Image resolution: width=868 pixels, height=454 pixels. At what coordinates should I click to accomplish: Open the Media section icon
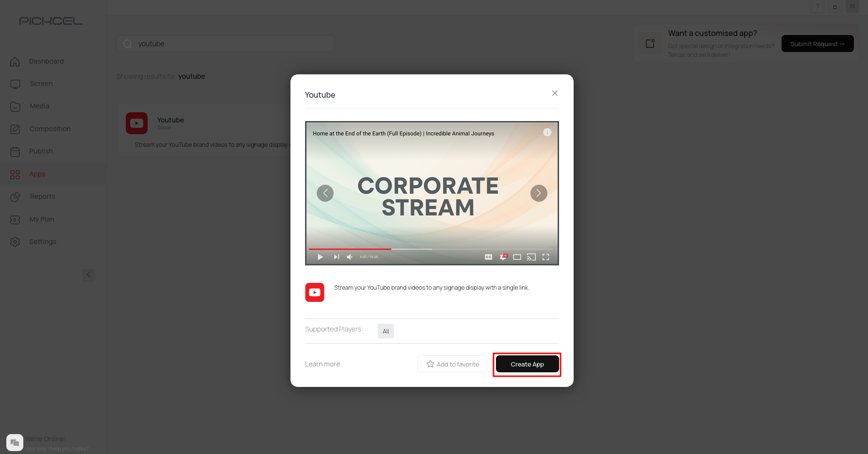coord(15,106)
